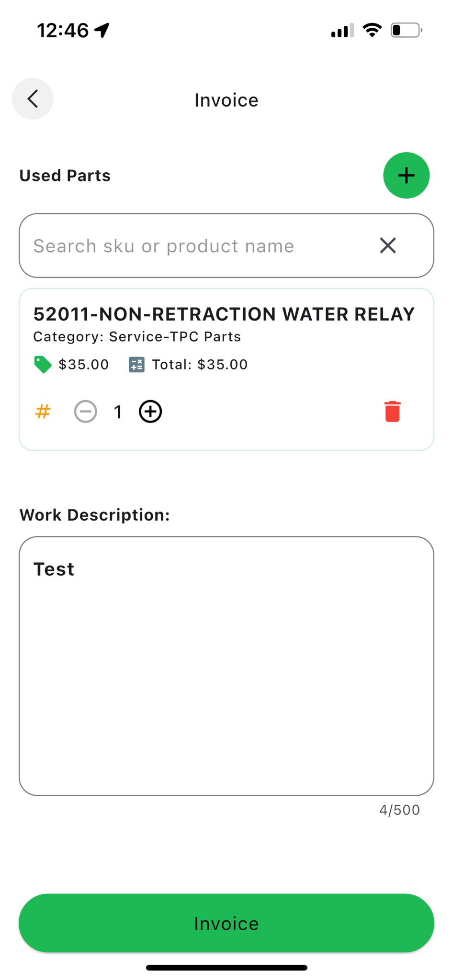Tap the Total: $35.00 label
The height and width of the screenshot is (980, 453).
(x=200, y=365)
